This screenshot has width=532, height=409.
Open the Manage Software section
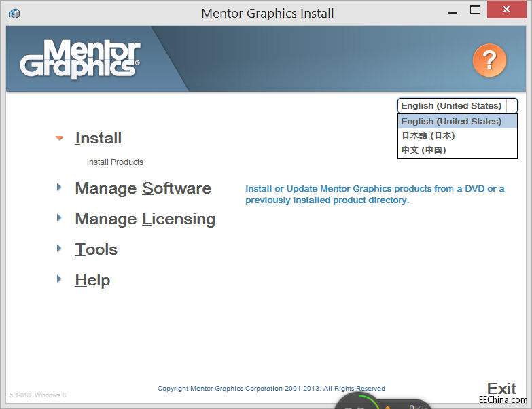pyautogui.click(x=143, y=188)
